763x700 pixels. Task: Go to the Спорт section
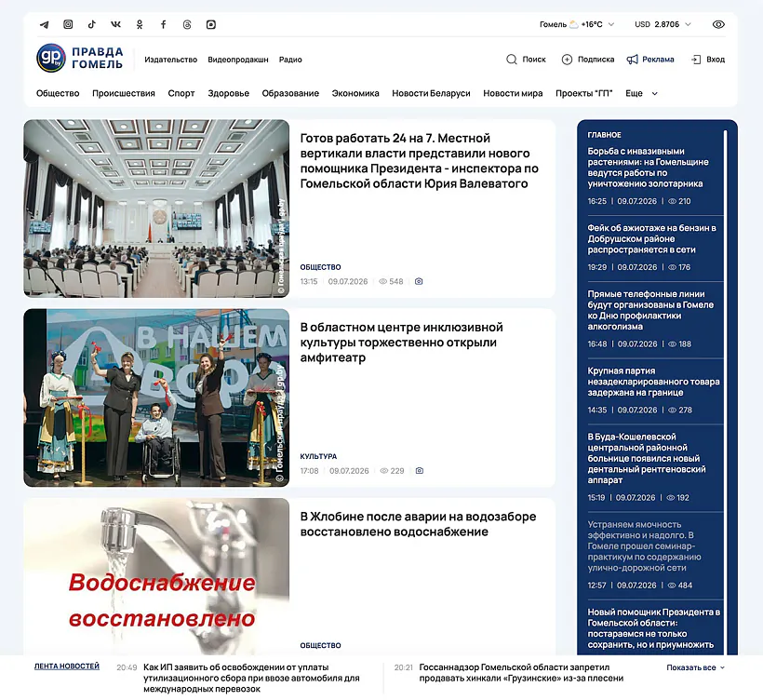181,93
